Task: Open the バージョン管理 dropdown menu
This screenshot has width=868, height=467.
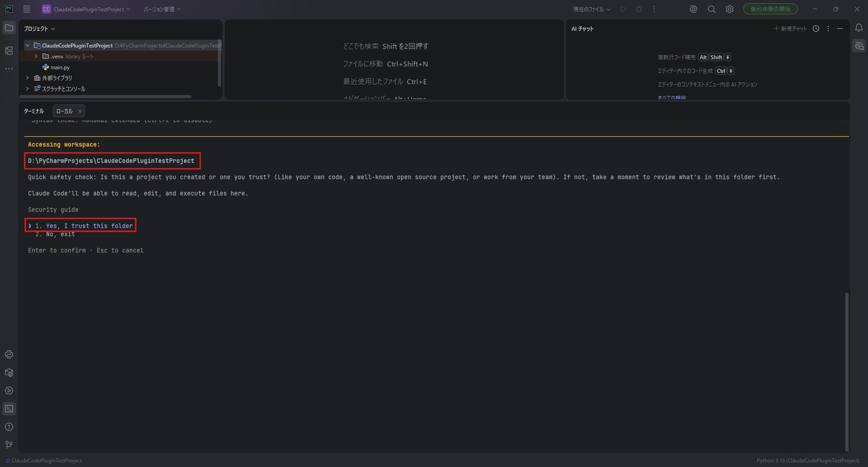Action: point(162,9)
